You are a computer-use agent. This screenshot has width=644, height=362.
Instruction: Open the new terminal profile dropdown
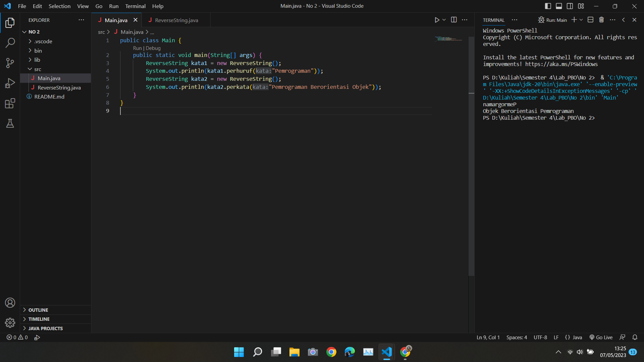pos(580,20)
